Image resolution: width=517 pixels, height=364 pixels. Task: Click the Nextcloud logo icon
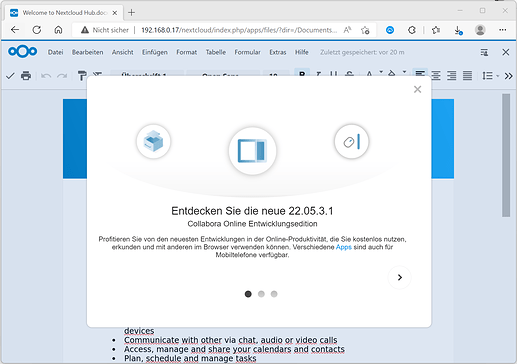coord(23,52)
